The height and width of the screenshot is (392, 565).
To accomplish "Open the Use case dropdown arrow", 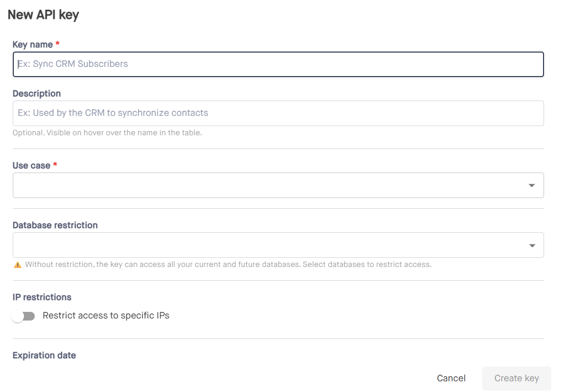I will (532, 186).
